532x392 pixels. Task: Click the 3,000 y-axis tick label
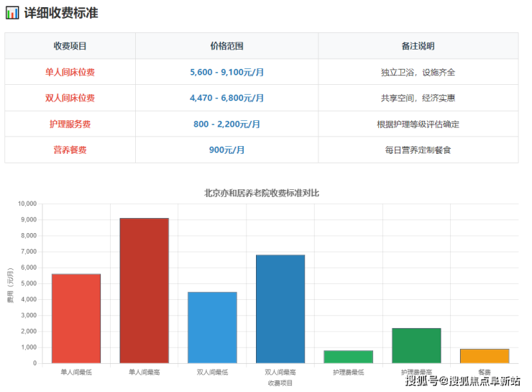(x=29, y=315)
